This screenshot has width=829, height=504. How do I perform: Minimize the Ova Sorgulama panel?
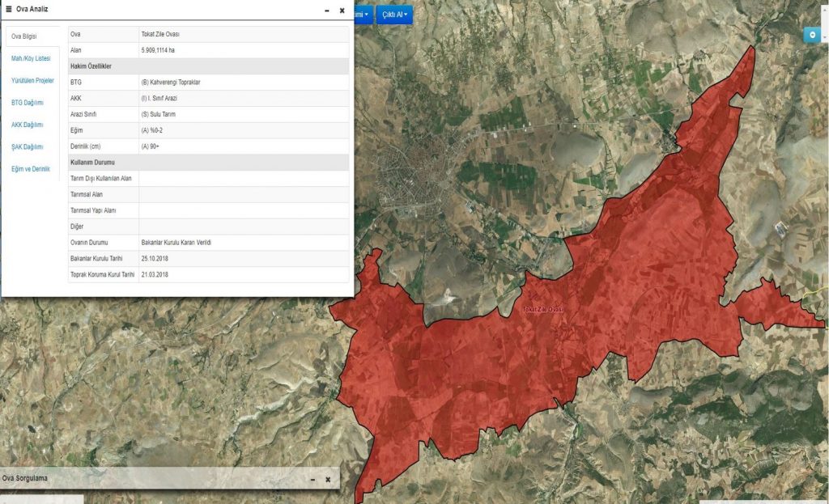312,479
